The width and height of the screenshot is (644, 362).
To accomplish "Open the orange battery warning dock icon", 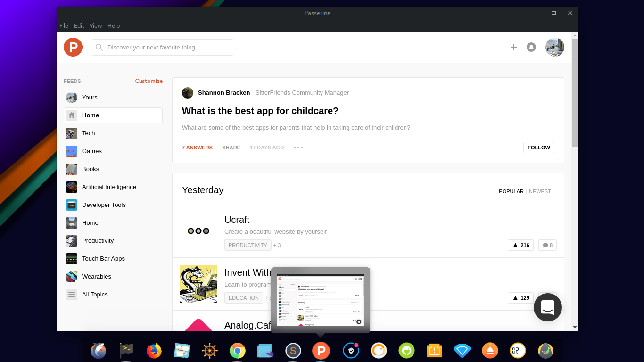I will point(434,351).
